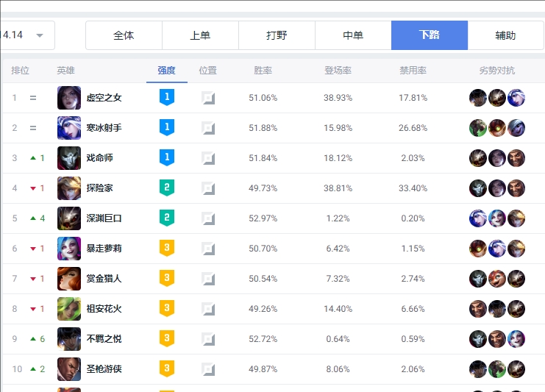Open the 虚空之女 champion name link
Screen dimensions: 545x392
104,98
